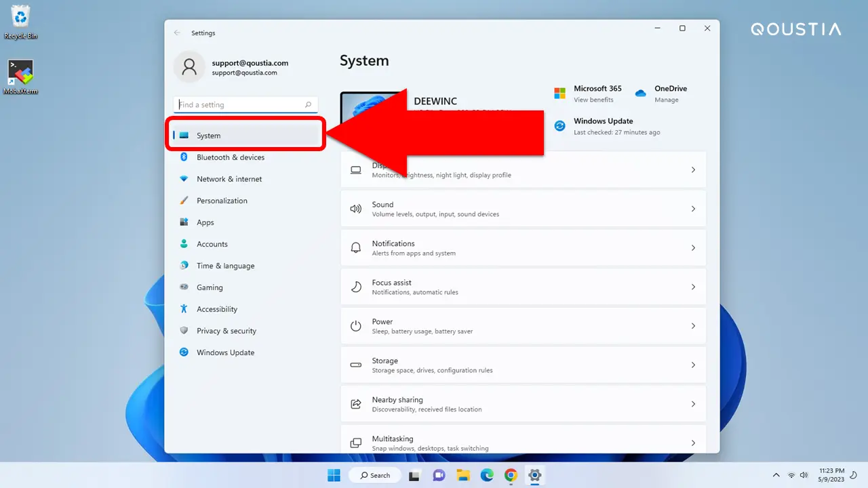Go back with the Settings back arrow
The height and width of the screenshot is (488, 868).
pos(178,33)
